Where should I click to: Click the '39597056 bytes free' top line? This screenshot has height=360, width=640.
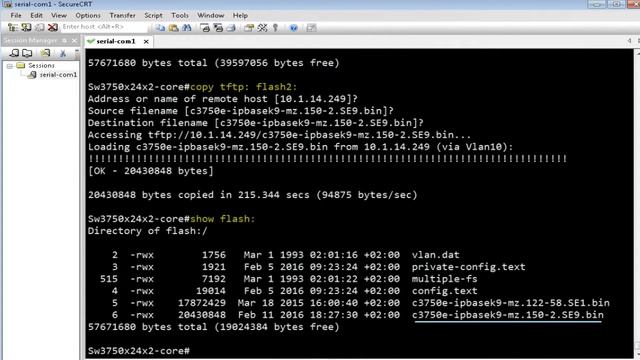click(x=213, y=63)
